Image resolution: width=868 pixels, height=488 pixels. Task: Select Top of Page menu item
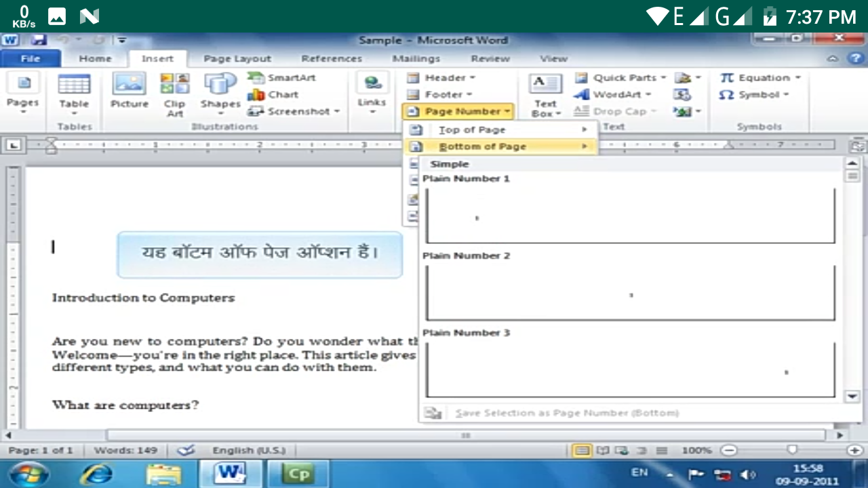tap(500, 129)
